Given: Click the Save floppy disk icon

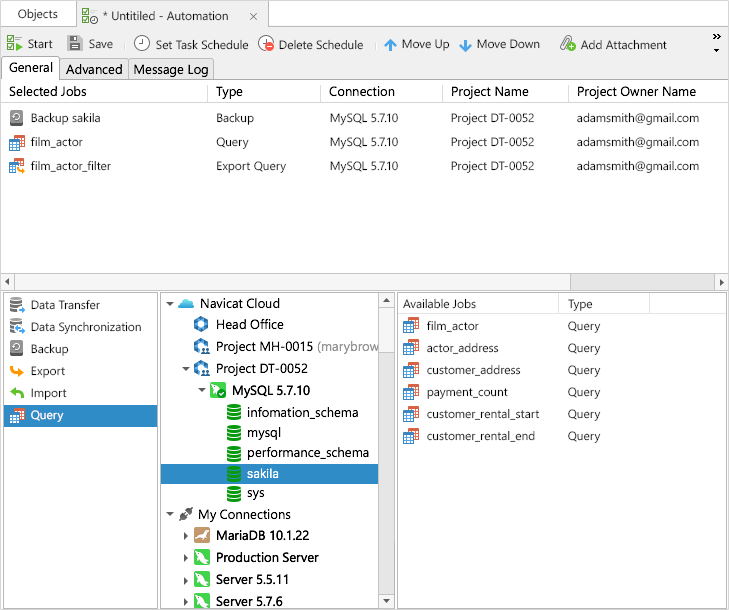Looking at the screenshot, I should click(74, 43).
